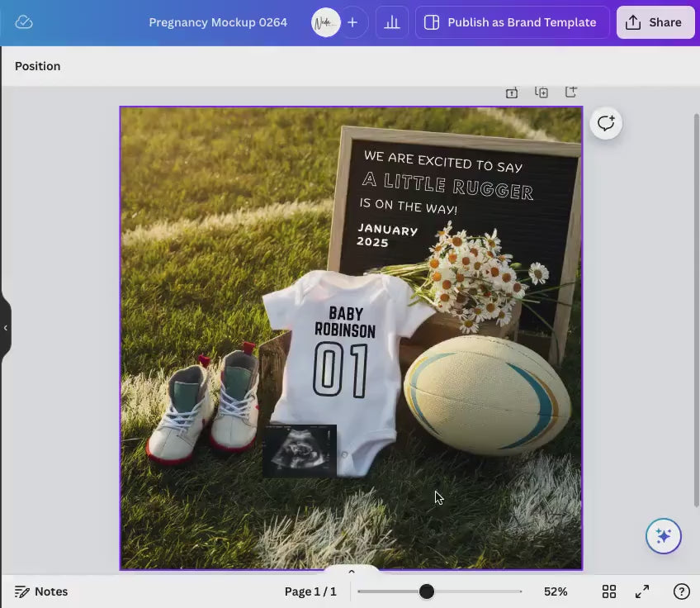Click the plus icon to add collaborators

tap(352, 22)
